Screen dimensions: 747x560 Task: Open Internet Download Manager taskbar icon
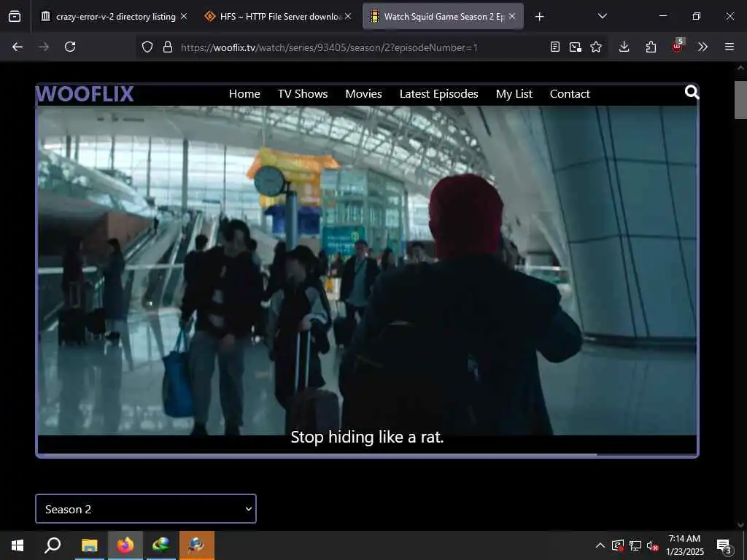(x=161, y=545)
